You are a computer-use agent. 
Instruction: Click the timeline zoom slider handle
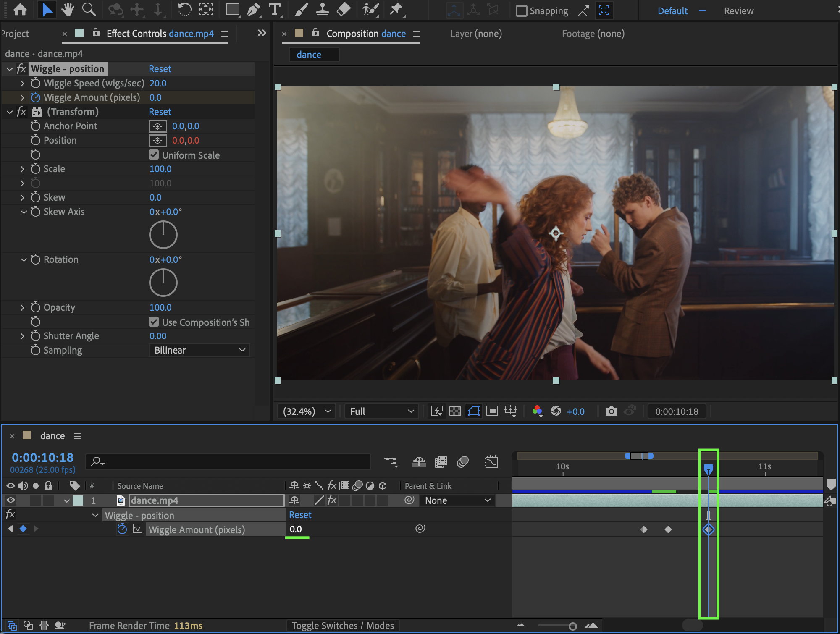572,626
